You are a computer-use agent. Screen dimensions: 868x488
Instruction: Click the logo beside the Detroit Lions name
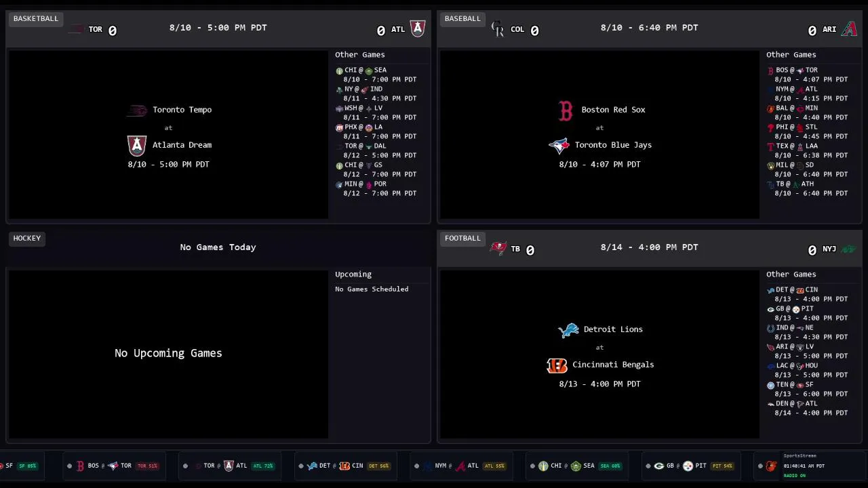pos(568,330)
